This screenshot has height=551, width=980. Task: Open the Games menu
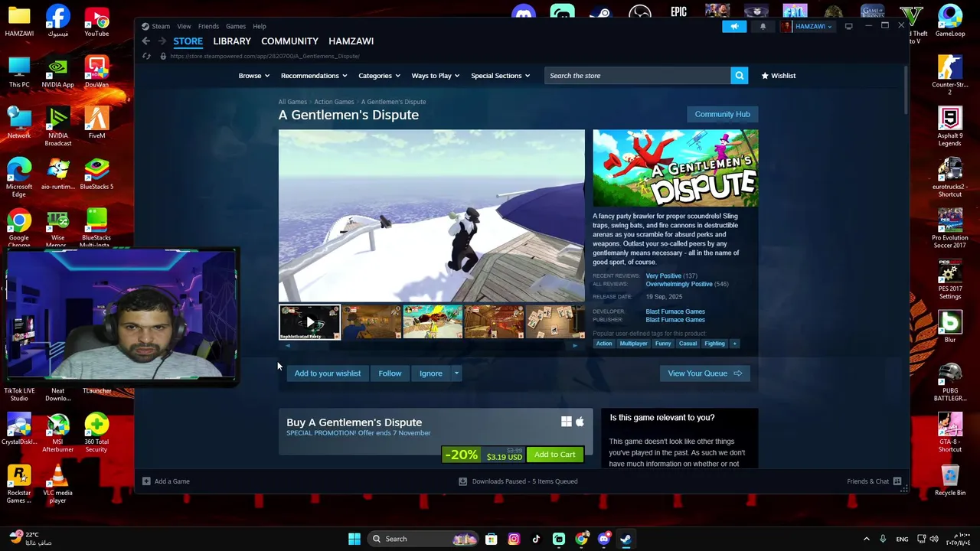(x=236, y=26)
